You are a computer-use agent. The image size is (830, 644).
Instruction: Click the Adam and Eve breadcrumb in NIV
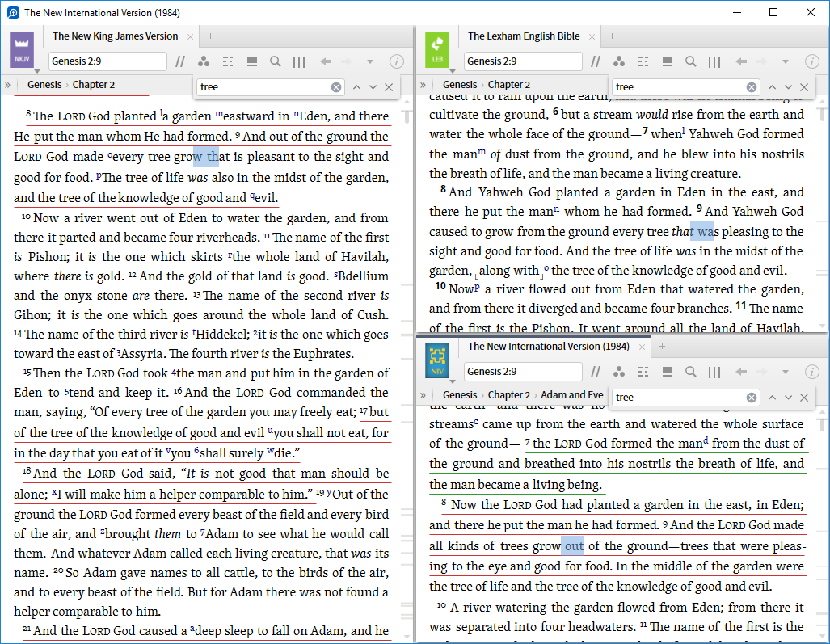571,395
